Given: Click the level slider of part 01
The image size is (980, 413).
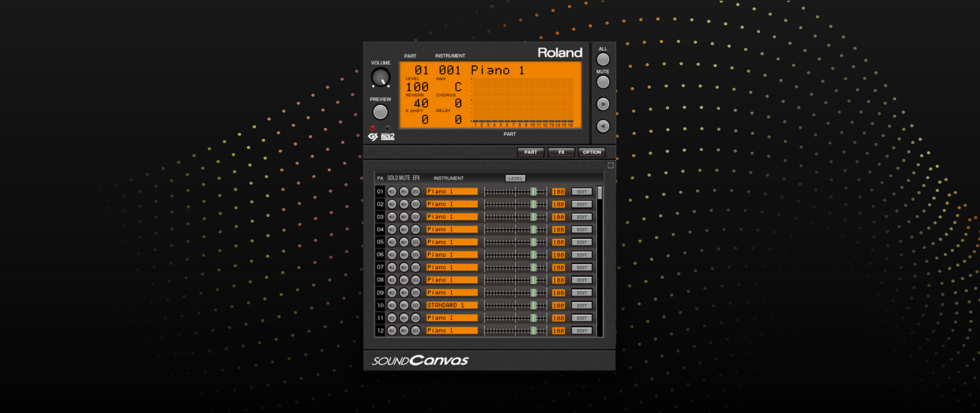Looking at the screenshot, I should [516, 192].
